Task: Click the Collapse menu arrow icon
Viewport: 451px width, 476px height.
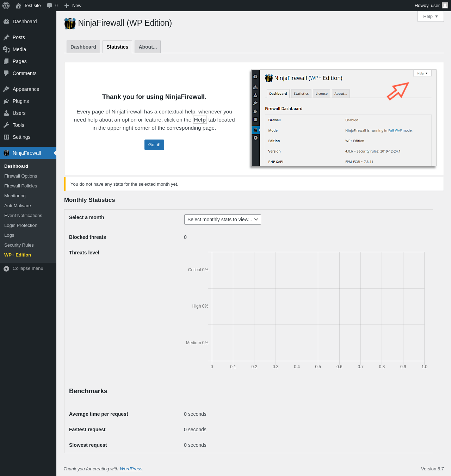Action: (6, 268)
